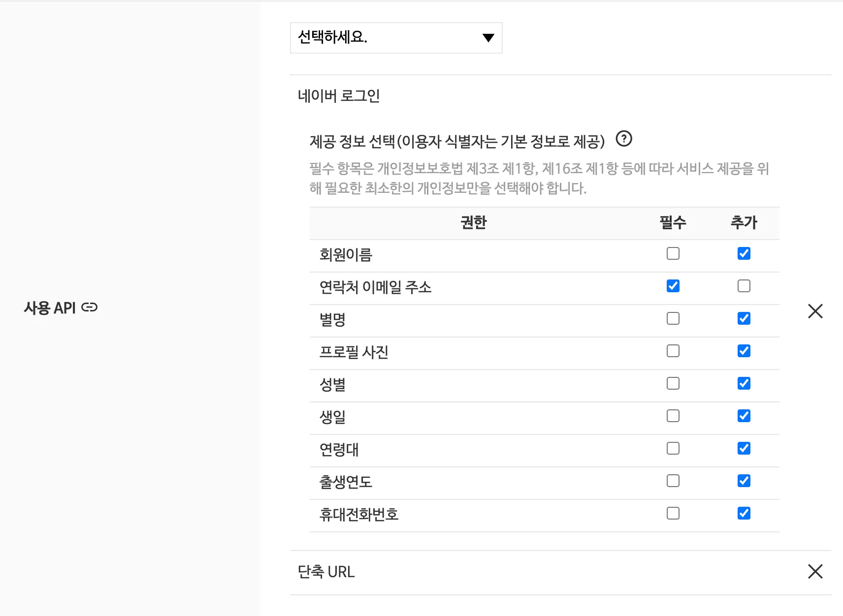This screenshot has width=843, height=616.
Task: Check 필수 checkbox for 회원이름
Action: click(x=673, y=253)
